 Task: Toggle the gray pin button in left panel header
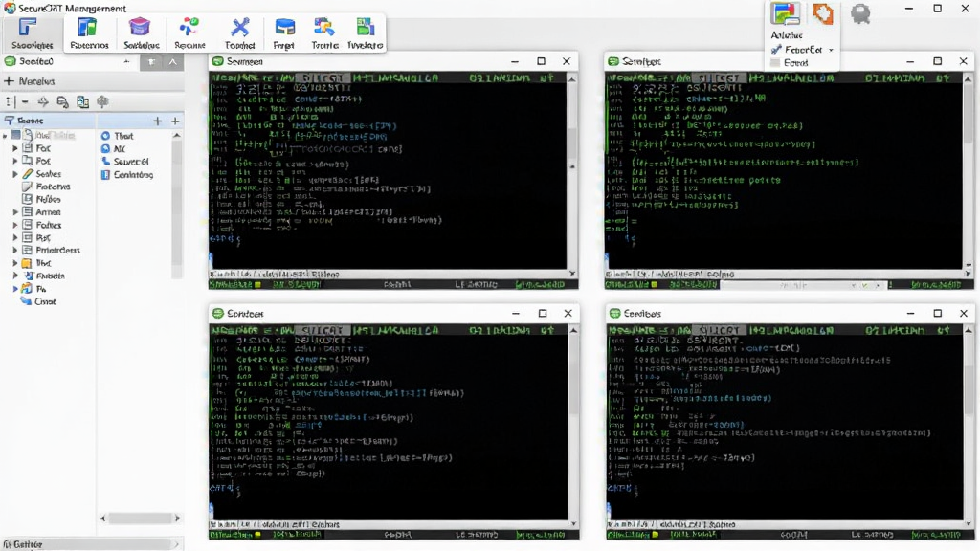pyautogui.click(x=150, y=62)
